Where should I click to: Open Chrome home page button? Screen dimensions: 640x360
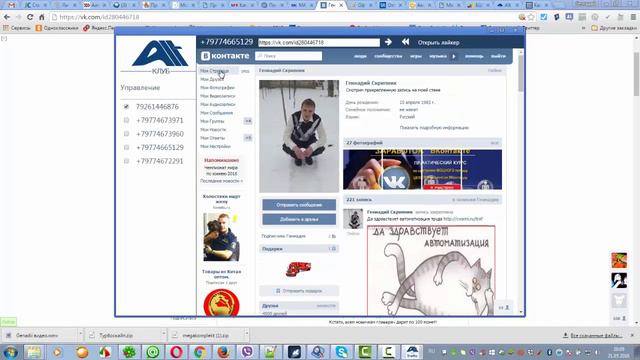point(42,17)
